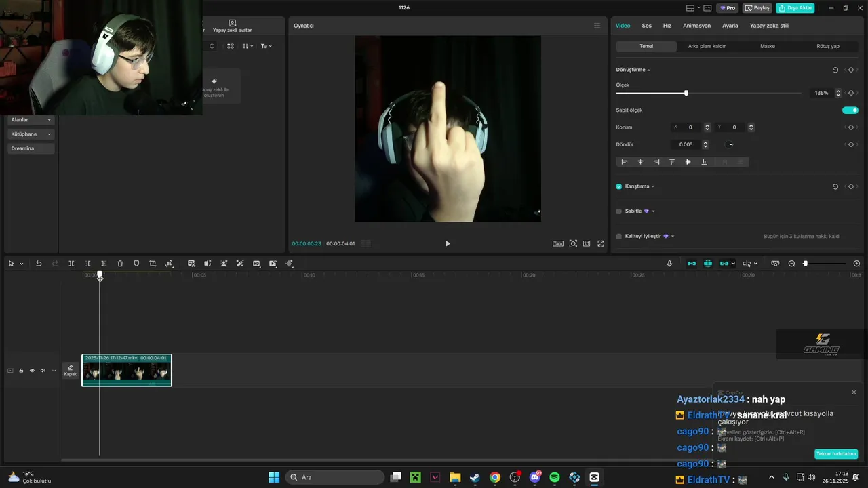Expand the Karıştırma section arrow
Viewport: 868px width, 488px height.
click(653, 186)
